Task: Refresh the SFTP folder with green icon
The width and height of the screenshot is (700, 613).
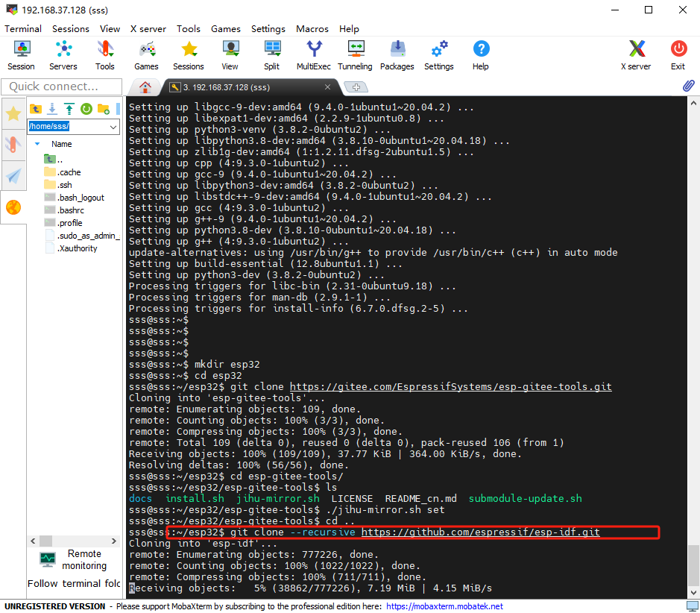Action: pos(86,108)
